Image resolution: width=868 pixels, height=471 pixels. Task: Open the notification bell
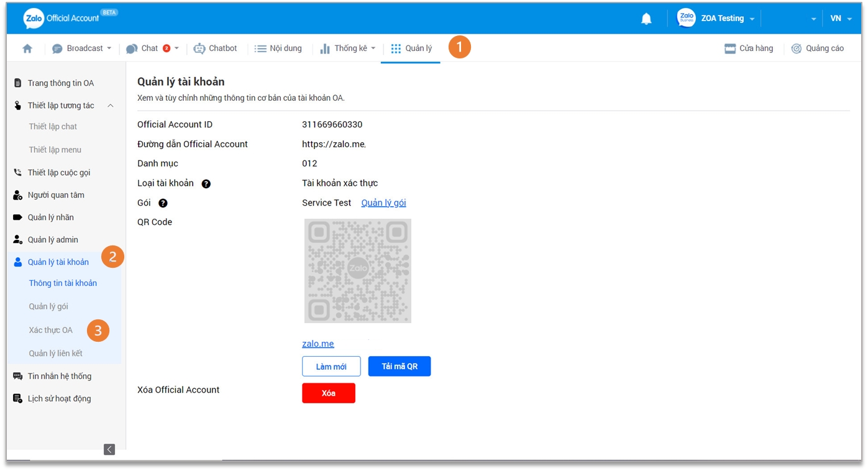646,19
